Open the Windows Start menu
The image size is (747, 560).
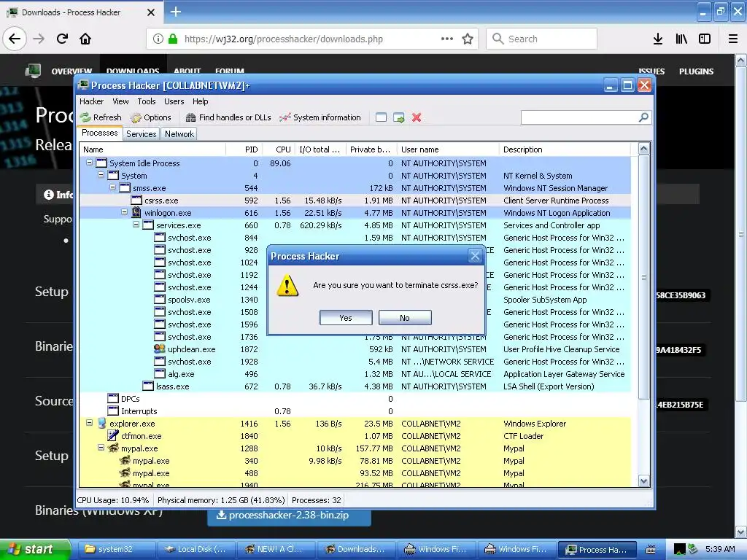34,549
